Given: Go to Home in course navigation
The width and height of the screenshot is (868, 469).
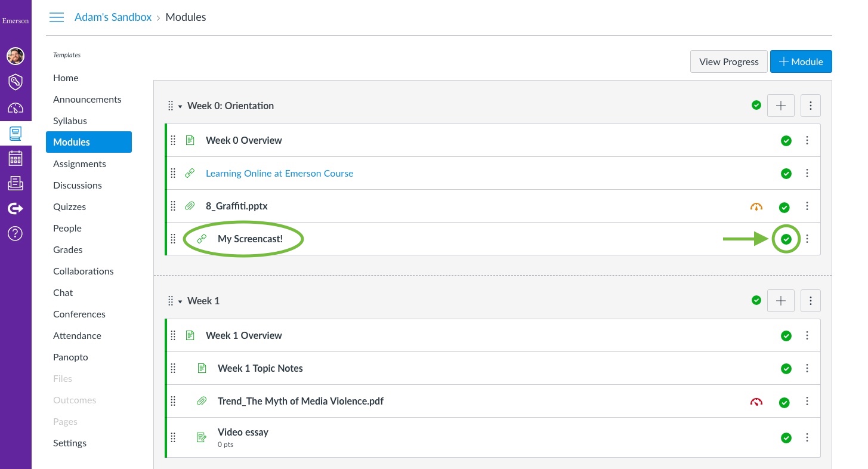Looking at the screenshot, I should (x=66, y=78).
